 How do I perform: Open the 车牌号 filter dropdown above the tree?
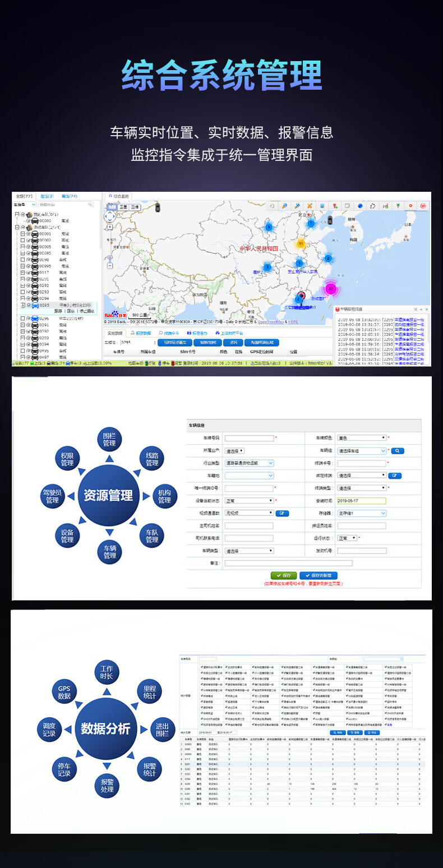pos(25,205)
